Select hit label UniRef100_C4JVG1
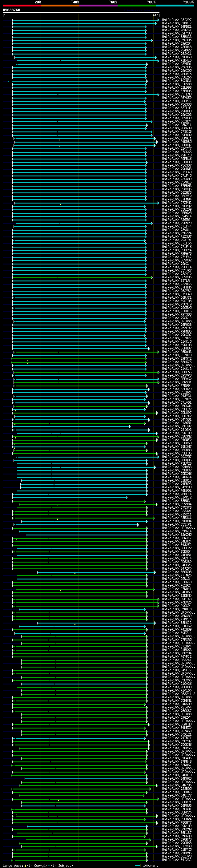The width and height of the screenshot is (197, 868). point(176,396)
